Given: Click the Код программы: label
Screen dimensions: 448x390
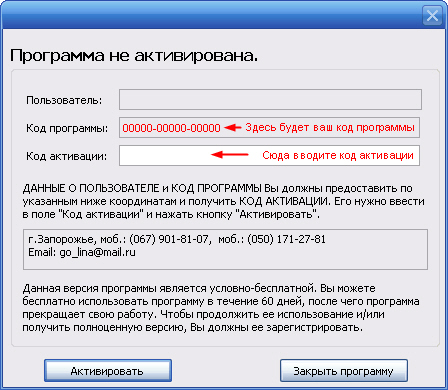Looking at the screenshot, I should point(67,128).
